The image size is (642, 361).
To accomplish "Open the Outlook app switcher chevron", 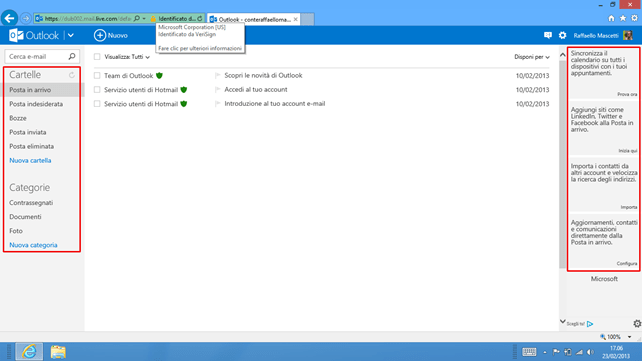I will pyautogui.click(x=71, y=36).
